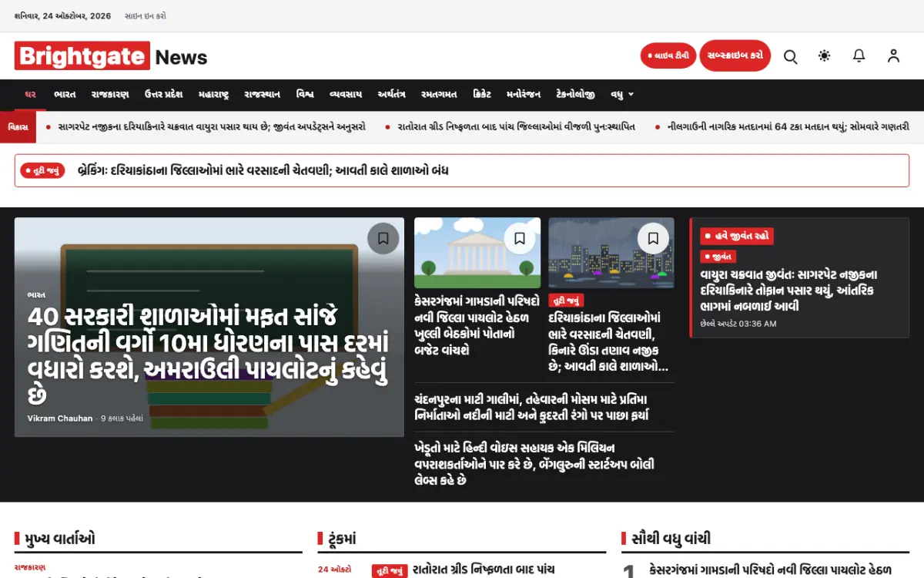Click તૂટી જવું badge in breaking banner
Screen dimensions: 924x578
coord(43,170)
